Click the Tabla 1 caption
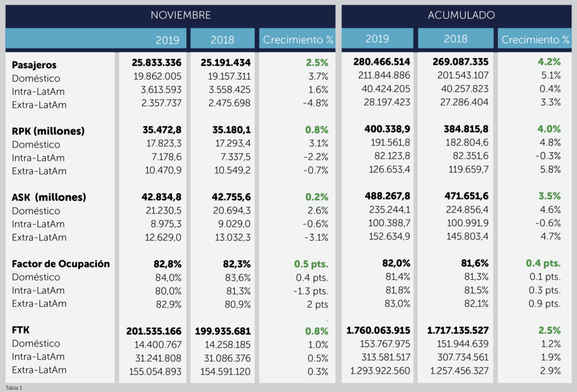Viewport: 577px width, 392px height. (14, 387)
